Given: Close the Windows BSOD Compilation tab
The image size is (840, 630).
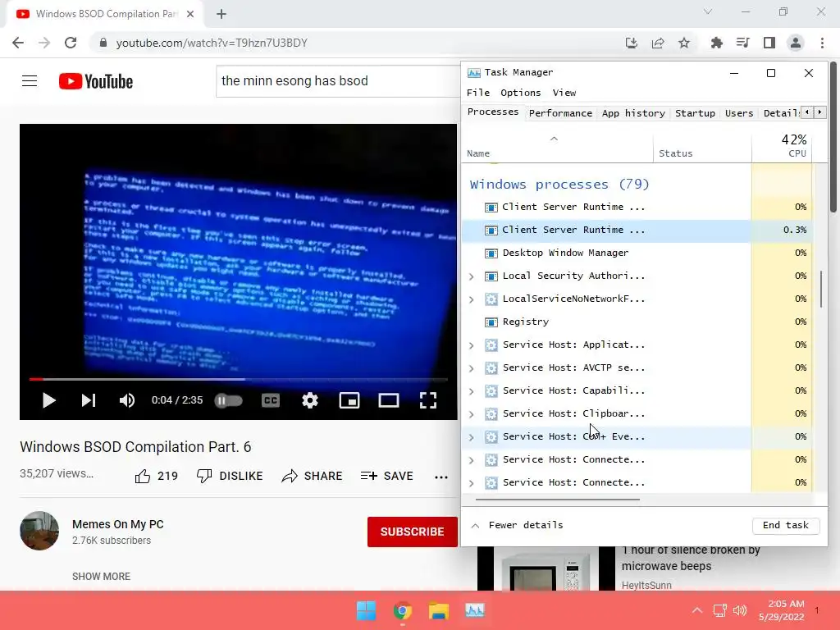Looking at the screenshot, I should point(190,14).
